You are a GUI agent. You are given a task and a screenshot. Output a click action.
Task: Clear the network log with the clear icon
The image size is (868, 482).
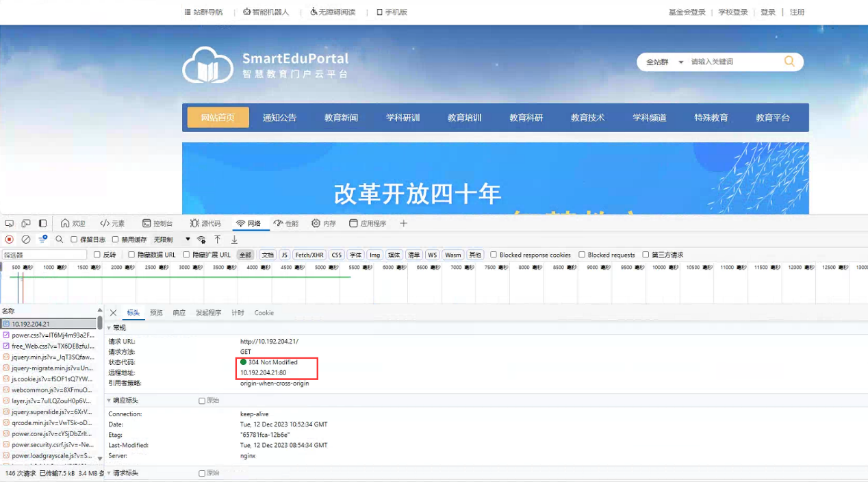point(26,240)
